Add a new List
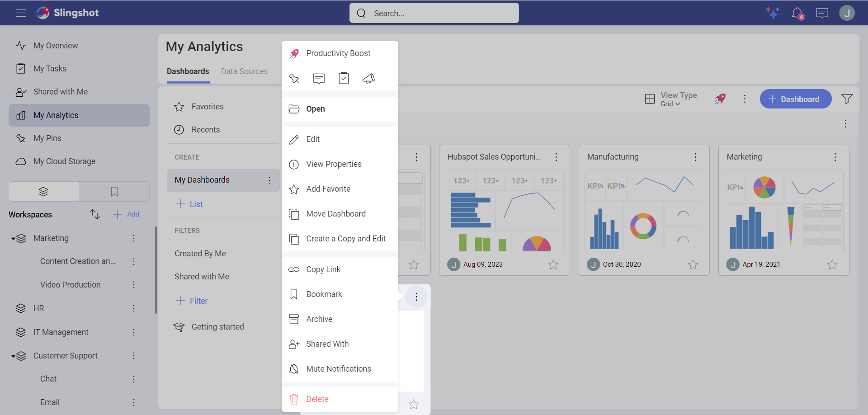868x415 pixels. [x=189, y=204]
